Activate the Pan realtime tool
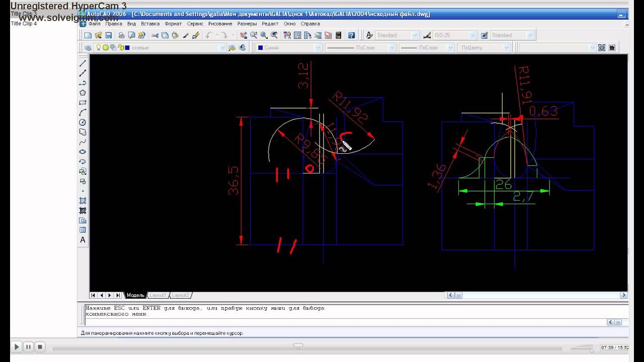Viewport: 644px width, 362px height. (244, 35)
